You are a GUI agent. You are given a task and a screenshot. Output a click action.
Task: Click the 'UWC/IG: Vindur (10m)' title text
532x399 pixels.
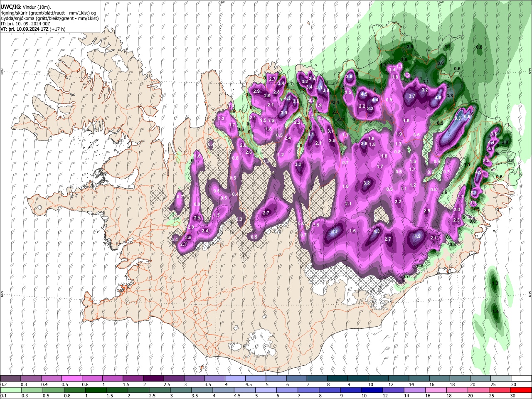click(26, 7)
